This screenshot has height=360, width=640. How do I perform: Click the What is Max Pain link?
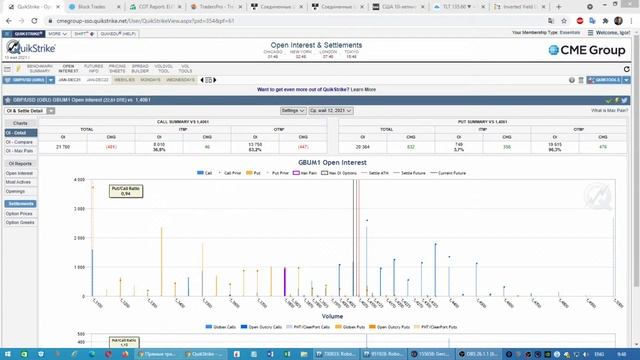click(609, 111)
